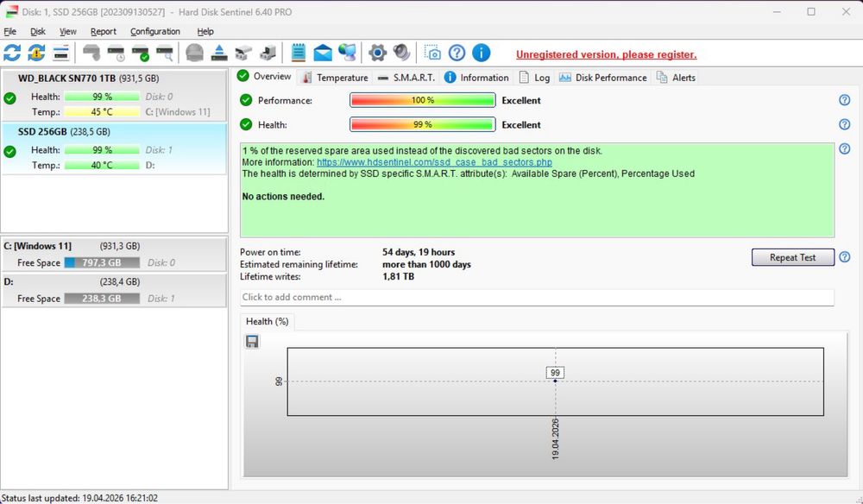Switch to the Log tab
The height and width of the screenshot is (504, 863).
(x=534, y=78)
